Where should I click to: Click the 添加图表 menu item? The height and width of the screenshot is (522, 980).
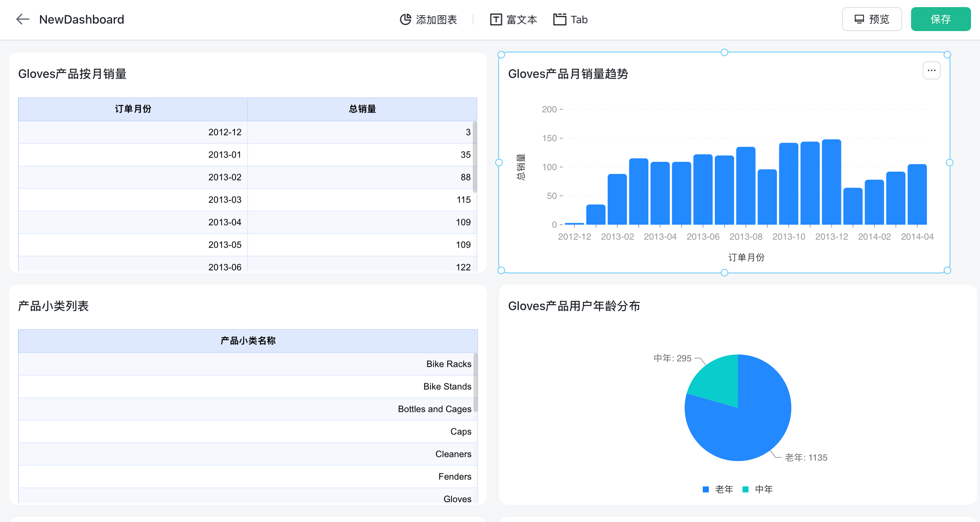tap(436, 19)
